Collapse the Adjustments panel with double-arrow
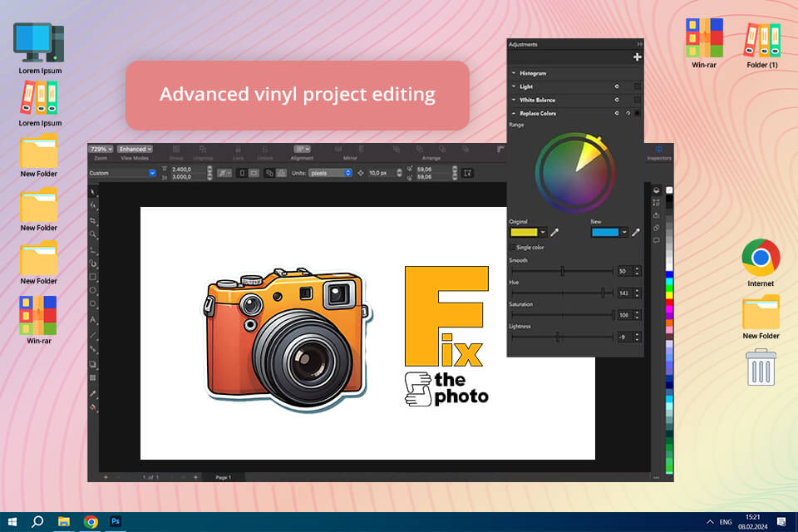Image resolution: width=798 pixels, height=532 pixels. 640,44
